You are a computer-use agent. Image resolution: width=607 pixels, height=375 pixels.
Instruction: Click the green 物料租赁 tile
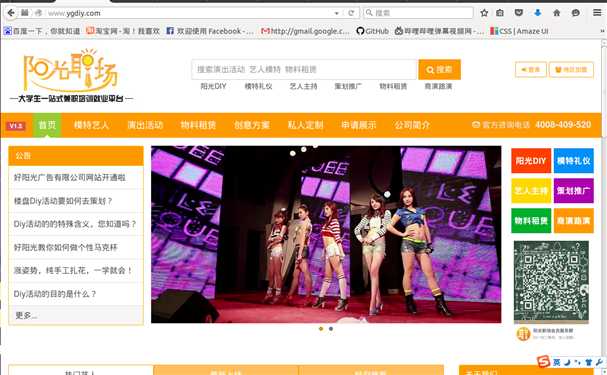click(x=531, y=221)
